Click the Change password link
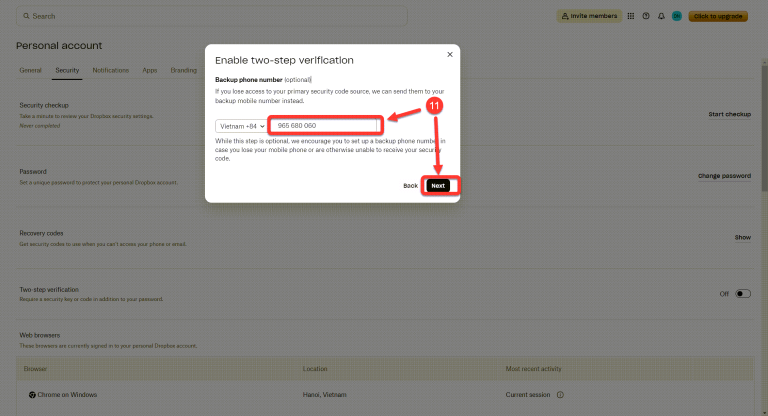Image resolution: width=768 pixels, height=416 pixels. pyautogui.click(x=724, y=176)
